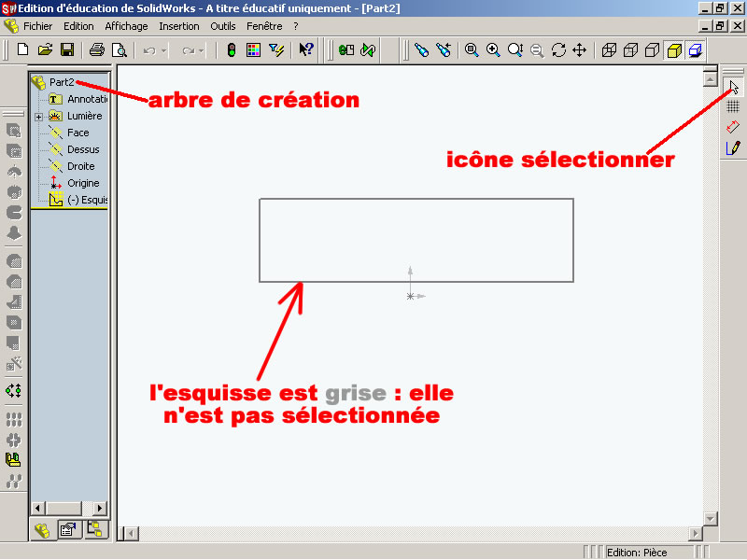Rebuild the model with the traffic light icon
This screenshot has width=747, height=560.
coord(232,49)
